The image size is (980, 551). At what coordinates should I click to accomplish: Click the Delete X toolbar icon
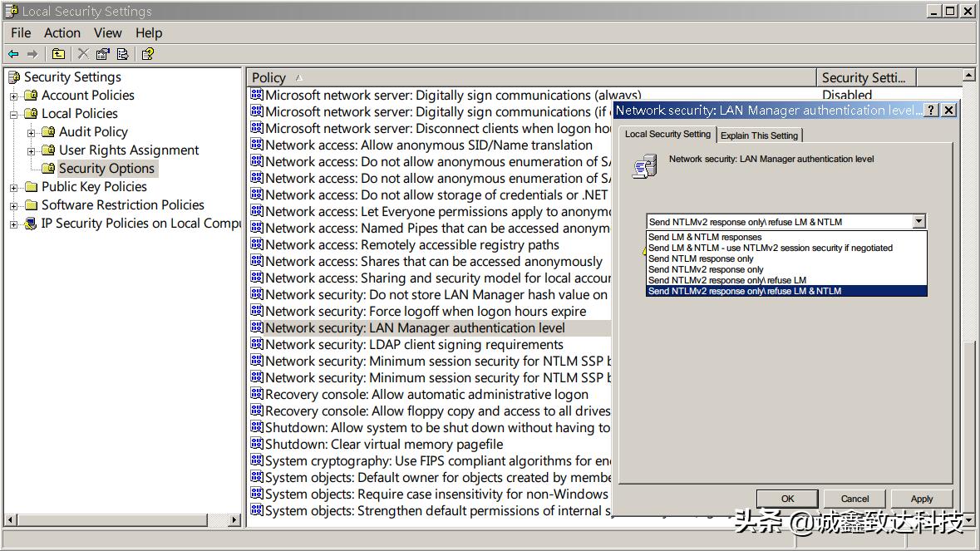(83, 54)
